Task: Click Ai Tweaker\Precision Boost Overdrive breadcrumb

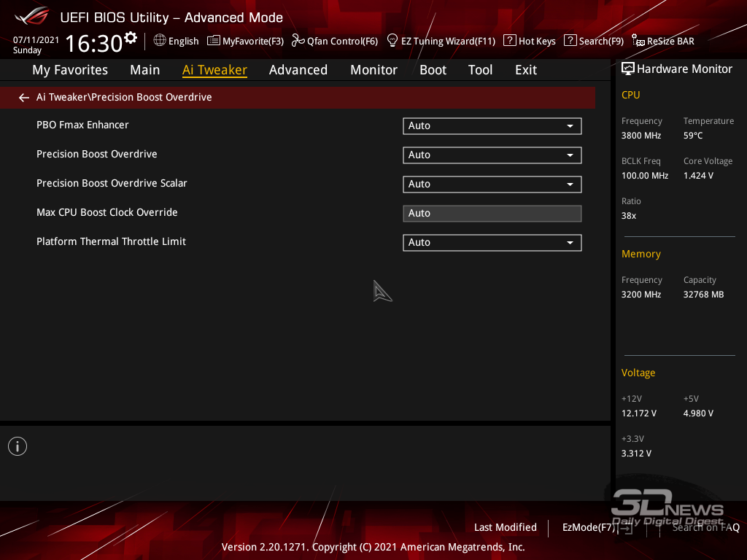Action: coord(124,97)
